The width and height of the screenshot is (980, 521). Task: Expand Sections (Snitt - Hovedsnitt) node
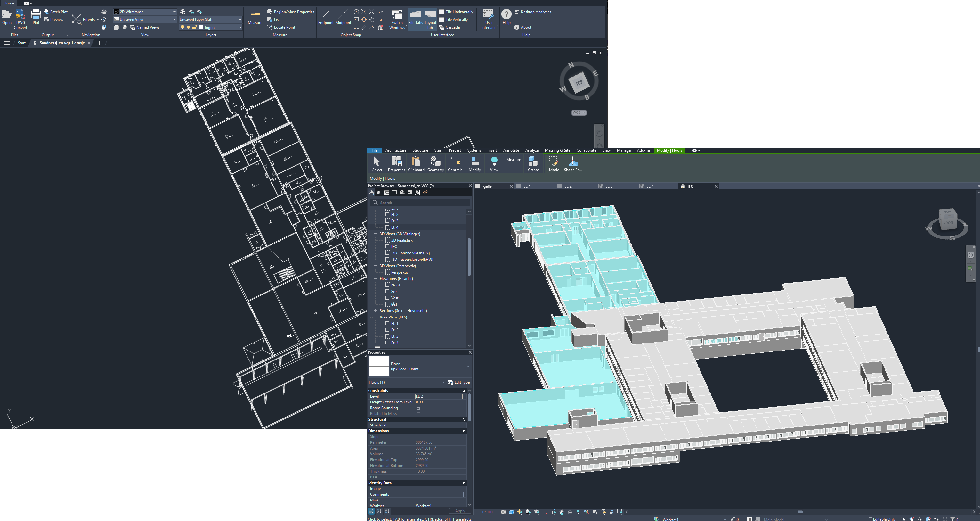(376, 311)
